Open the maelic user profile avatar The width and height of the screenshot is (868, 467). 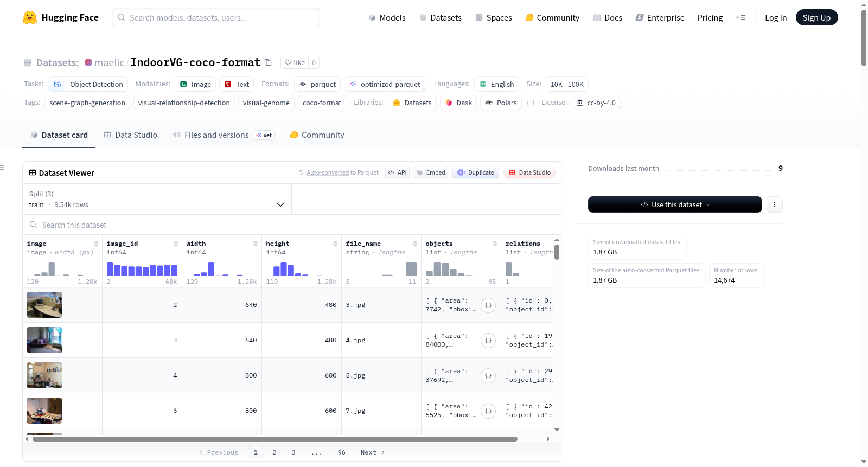(88, 62)
